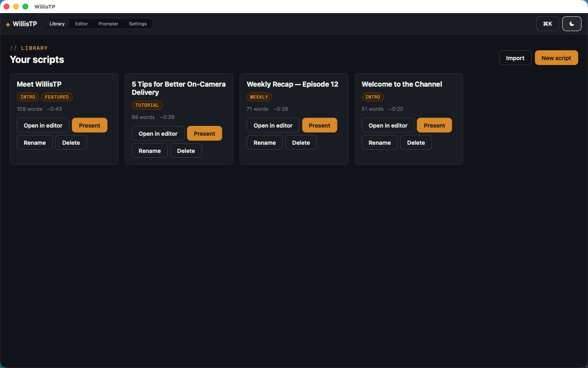This screenshot has height=368, width=588.
Task: Click the 98 words count
Action: 143,117
